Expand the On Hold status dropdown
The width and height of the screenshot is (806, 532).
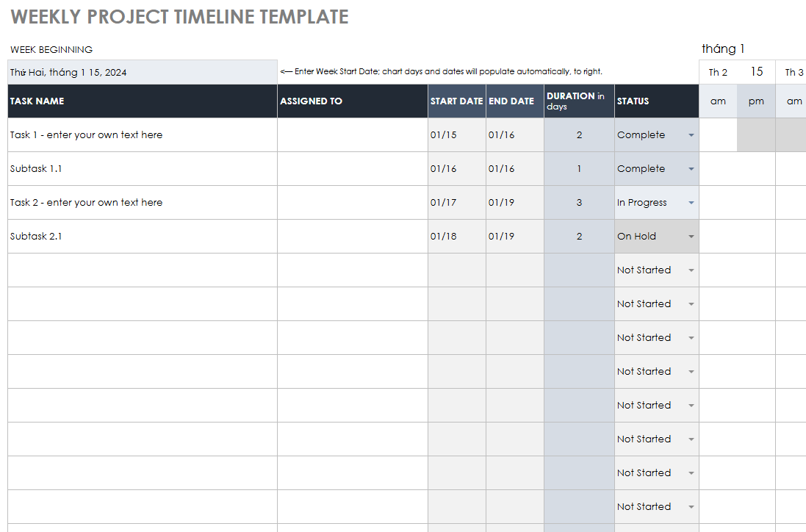click(691, 237)
